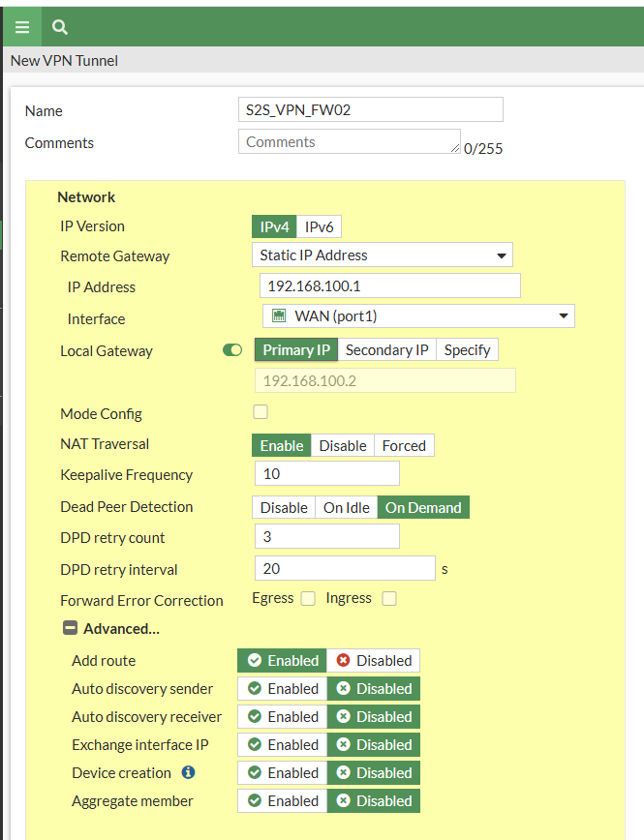644x840 pixels.
Task: Disable Aggregate member
Action: point(374,801)
